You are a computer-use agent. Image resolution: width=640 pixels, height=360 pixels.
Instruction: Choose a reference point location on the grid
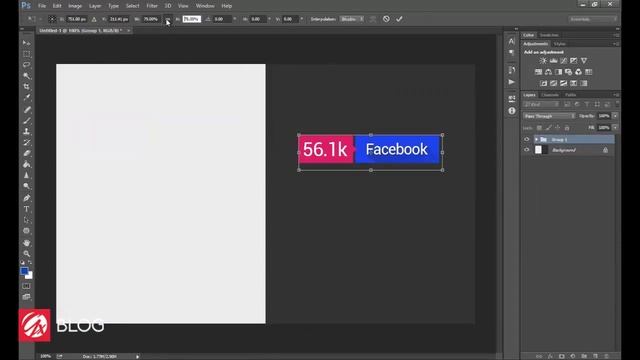pos(52,19)
